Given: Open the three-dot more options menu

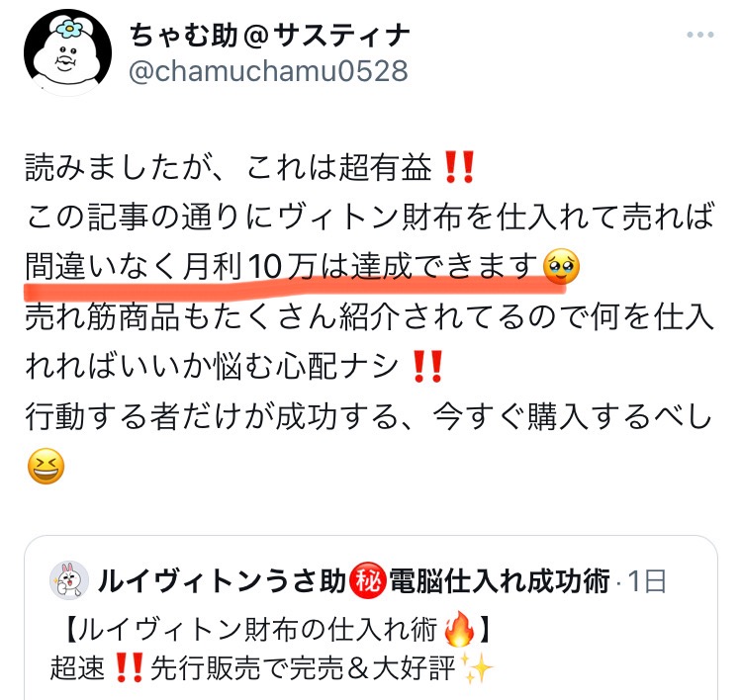Looking at the screenshot, I should [699, 35].
